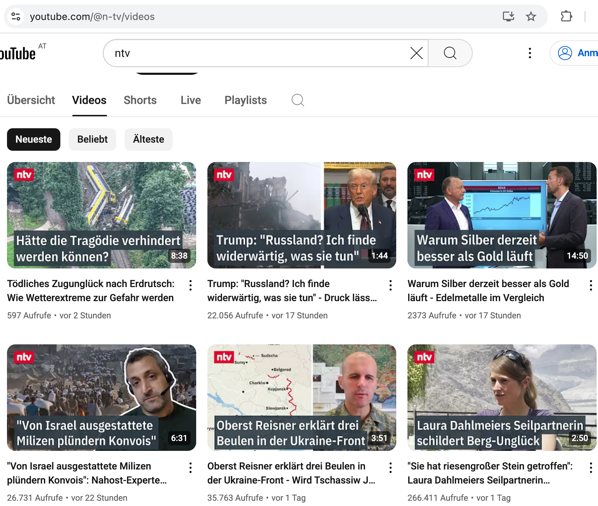Screen dimensions: 598x506
Task: Play the Trump Russland video thumbnail
Action: pyautogui.click(x=302, y=215)
